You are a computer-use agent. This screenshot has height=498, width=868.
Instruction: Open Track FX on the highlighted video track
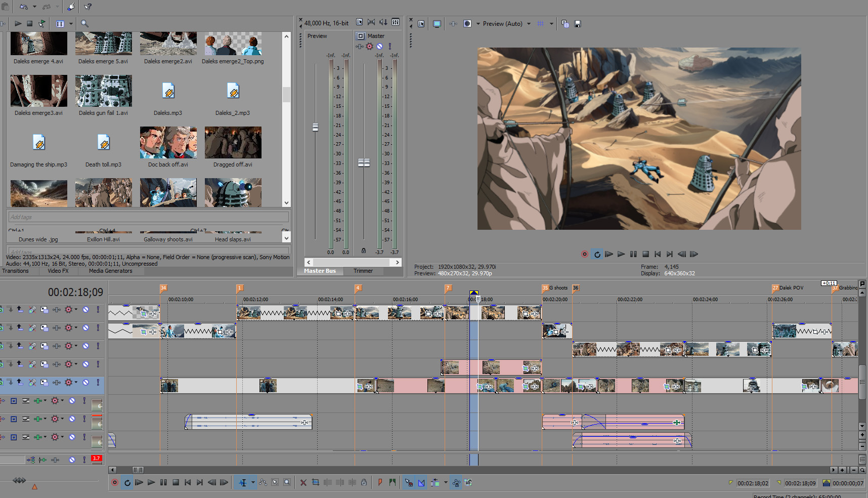(x=68, y=383)
